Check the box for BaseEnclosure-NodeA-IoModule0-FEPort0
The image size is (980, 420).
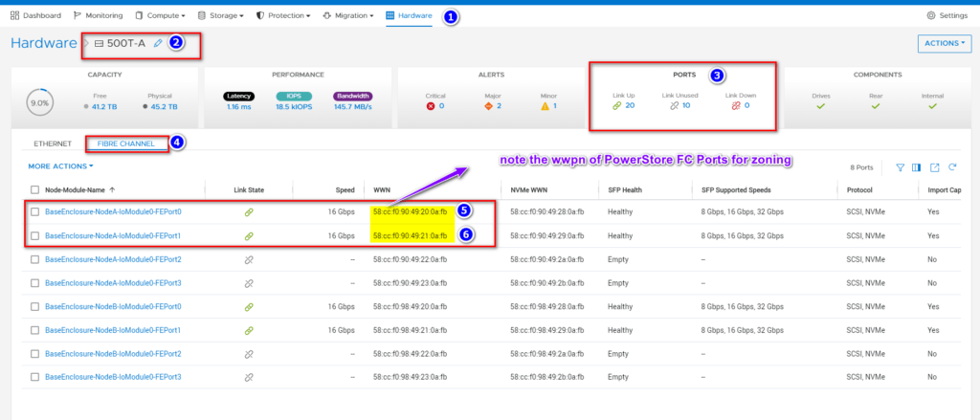click(35, 212)
